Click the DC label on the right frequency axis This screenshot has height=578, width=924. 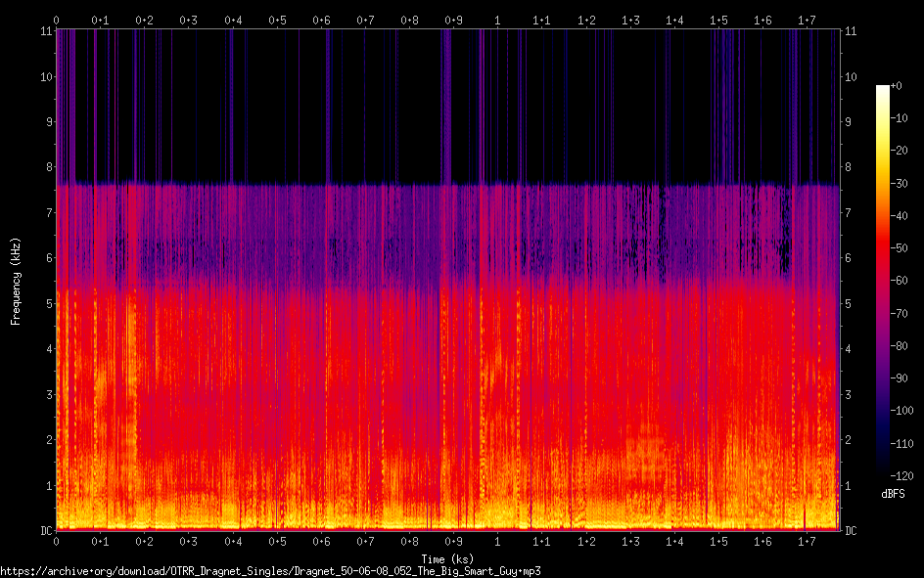pyautogui.click(x=852, y=531)
